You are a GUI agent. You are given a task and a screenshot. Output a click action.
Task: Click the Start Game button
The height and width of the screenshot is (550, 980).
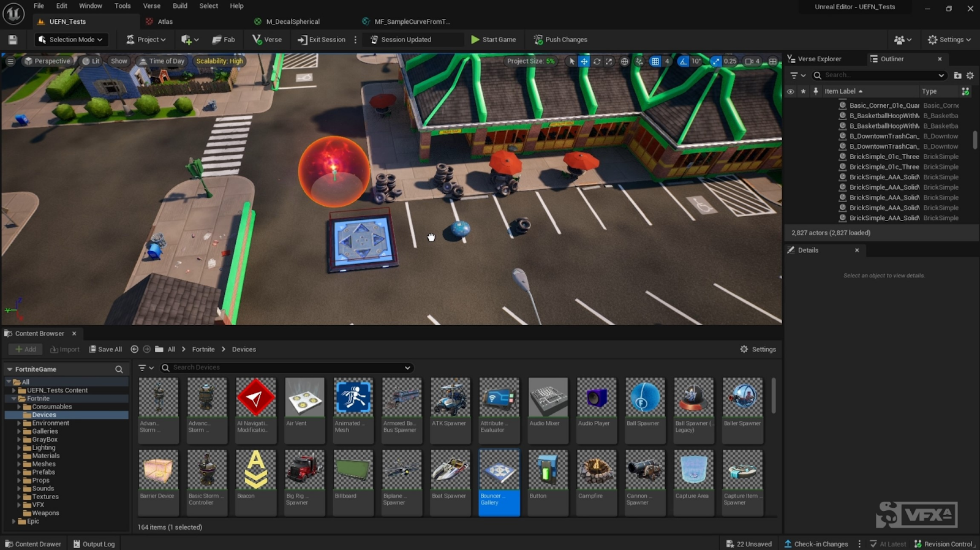pos(494,40)
